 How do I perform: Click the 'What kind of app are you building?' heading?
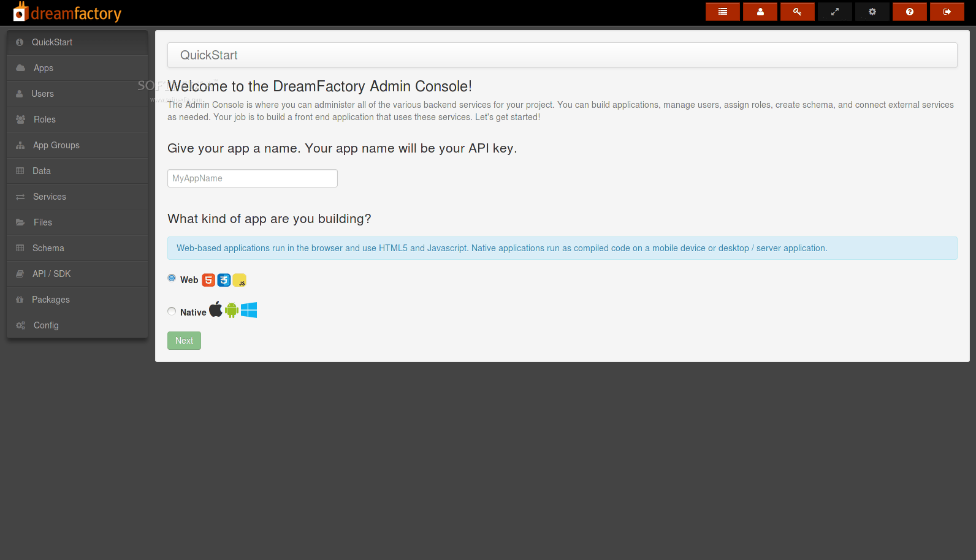(x=269, y=219)
